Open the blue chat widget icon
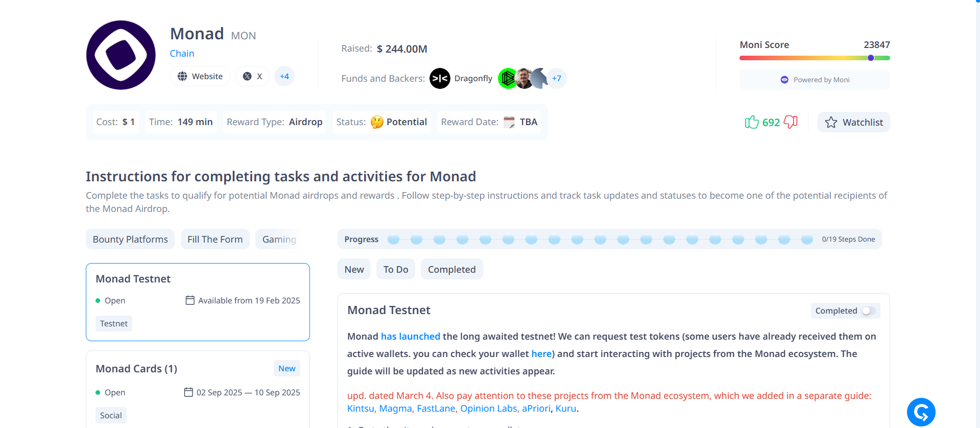Viewport: 980px width, 428px height. pos(921,412)
